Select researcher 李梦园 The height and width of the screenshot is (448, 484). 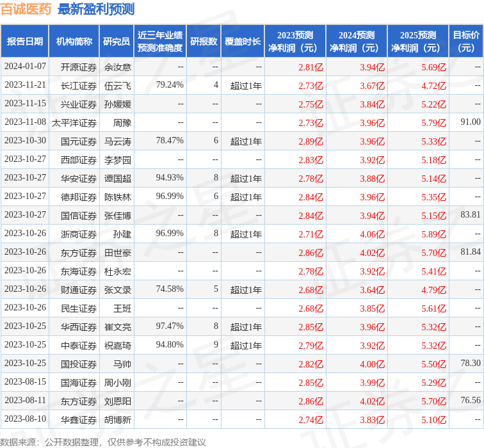coord(118,160)
